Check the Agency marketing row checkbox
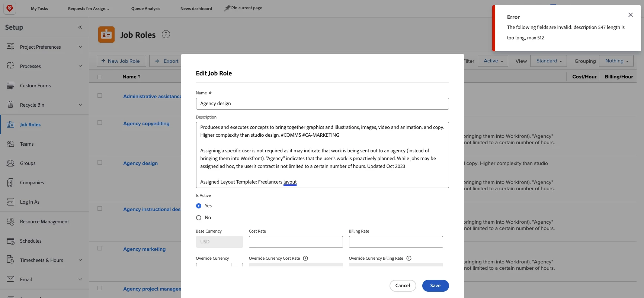The image size is (644, 298). tap(100, 248)
